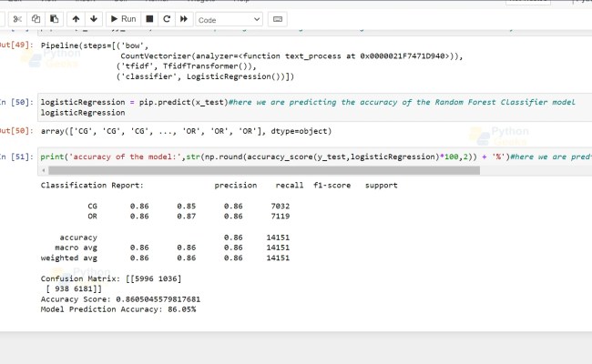Click the 'support' column header
The image size is (592, 364).
(382, 186)
